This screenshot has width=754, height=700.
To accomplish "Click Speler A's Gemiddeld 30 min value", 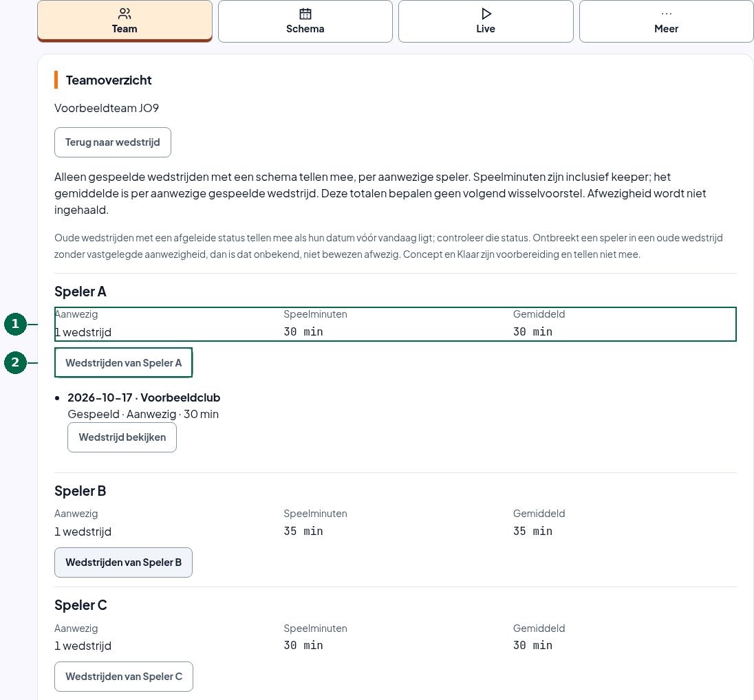I will pyautogui.click(x=532, y=331).
